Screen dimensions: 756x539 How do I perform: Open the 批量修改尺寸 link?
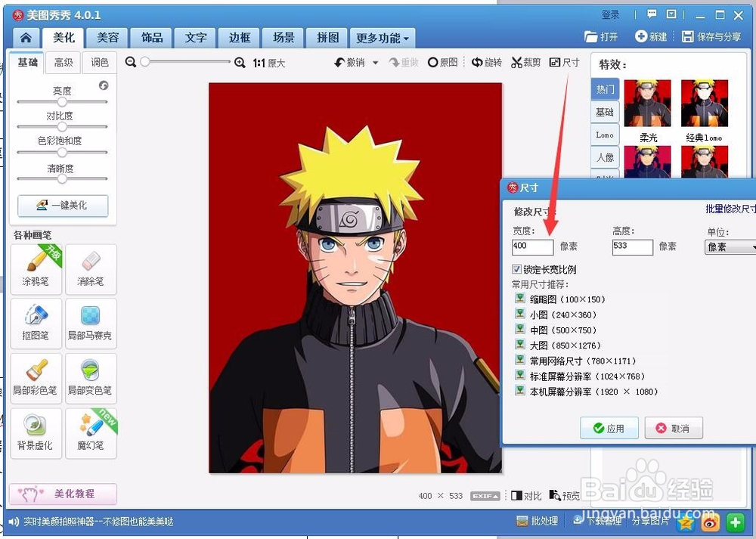coord(730,209)
